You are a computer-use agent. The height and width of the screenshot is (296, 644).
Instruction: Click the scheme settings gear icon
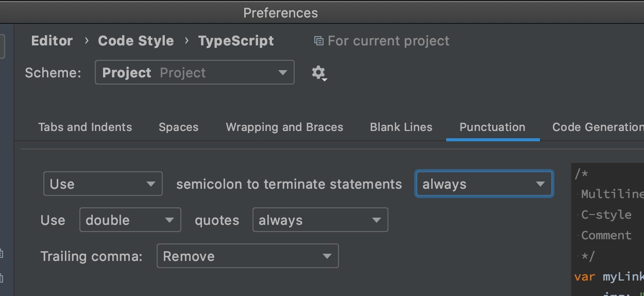click(x=319, y=73)
